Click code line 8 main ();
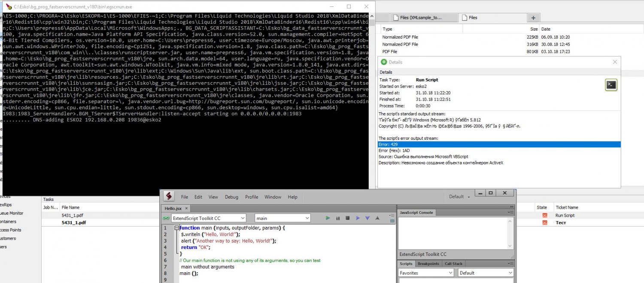The height and width of the screenshot is (283, 644). tap(189, 273)
